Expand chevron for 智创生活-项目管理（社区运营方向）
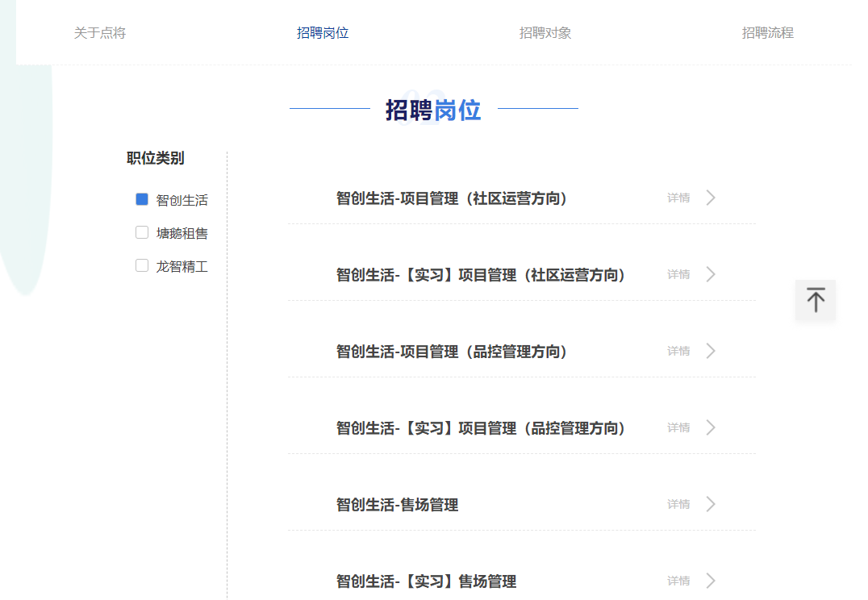 (711, 198)
